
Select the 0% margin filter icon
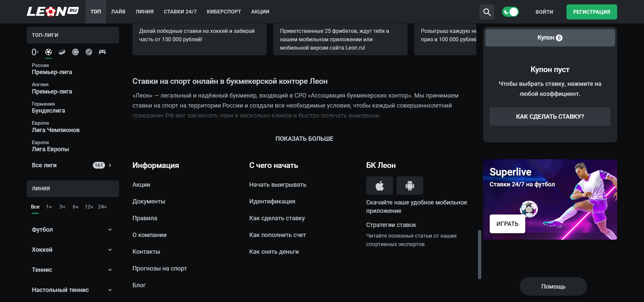click(35, 52)
